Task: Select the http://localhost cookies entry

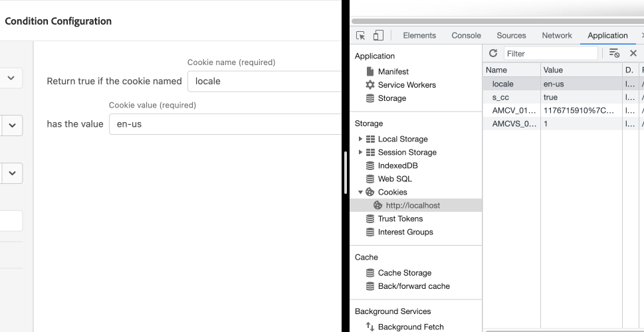Action: 413,205
